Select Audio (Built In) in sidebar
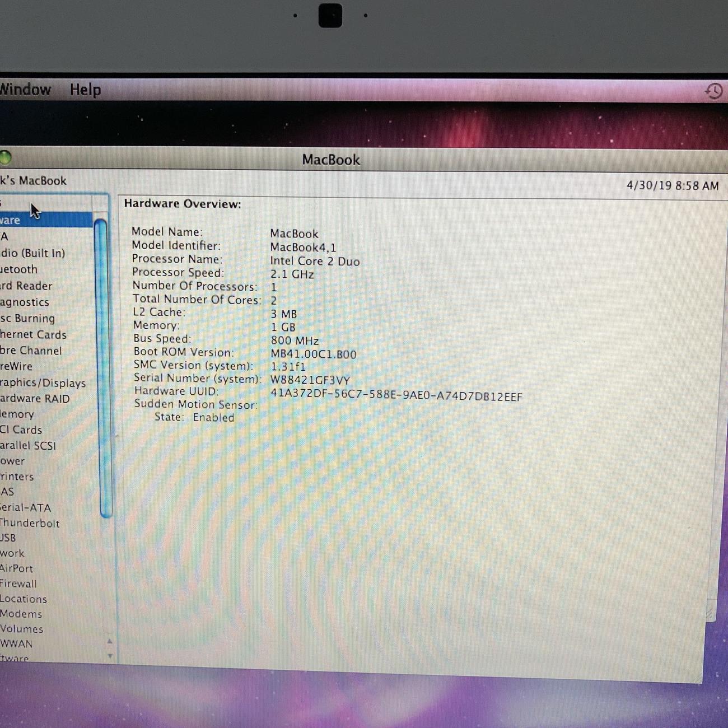Viewport: 728px width, 728px height. point(32,253)
